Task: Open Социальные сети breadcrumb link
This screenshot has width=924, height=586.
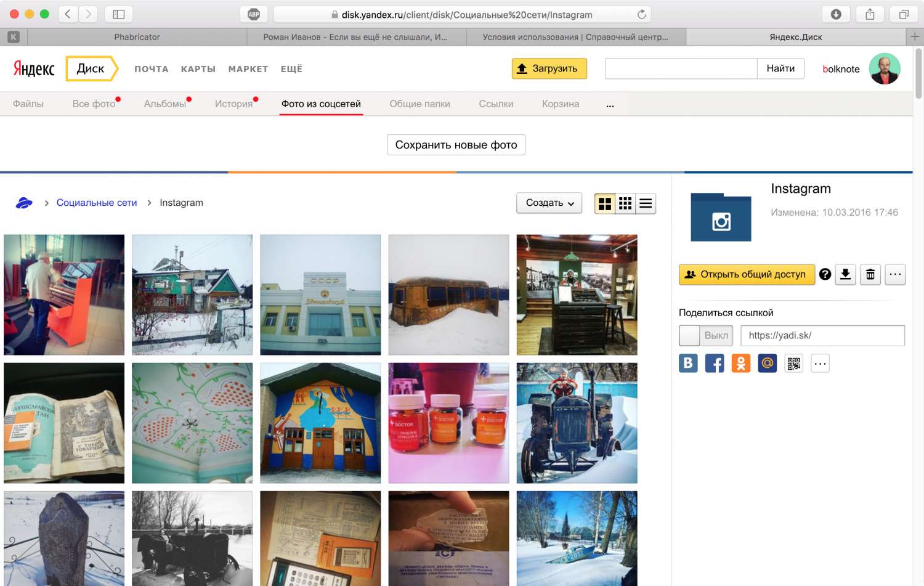Action: coord(97,203)
